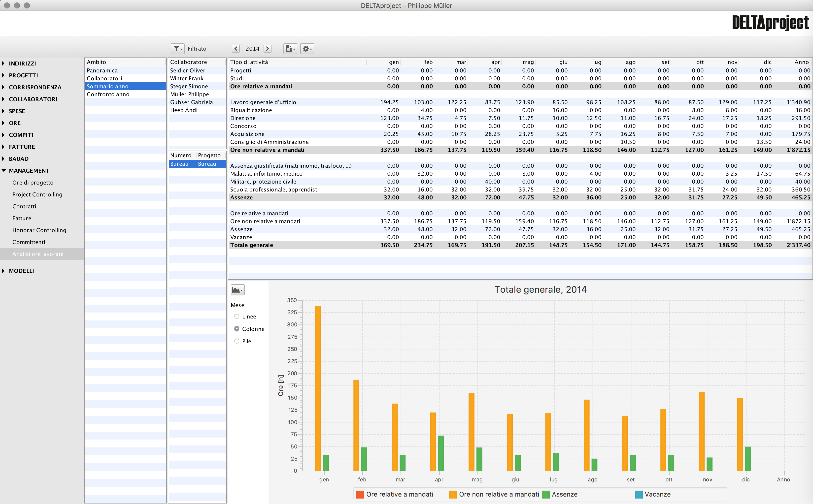
Task: Select collaborator Müller Philippe
Action: click(197, 94)
